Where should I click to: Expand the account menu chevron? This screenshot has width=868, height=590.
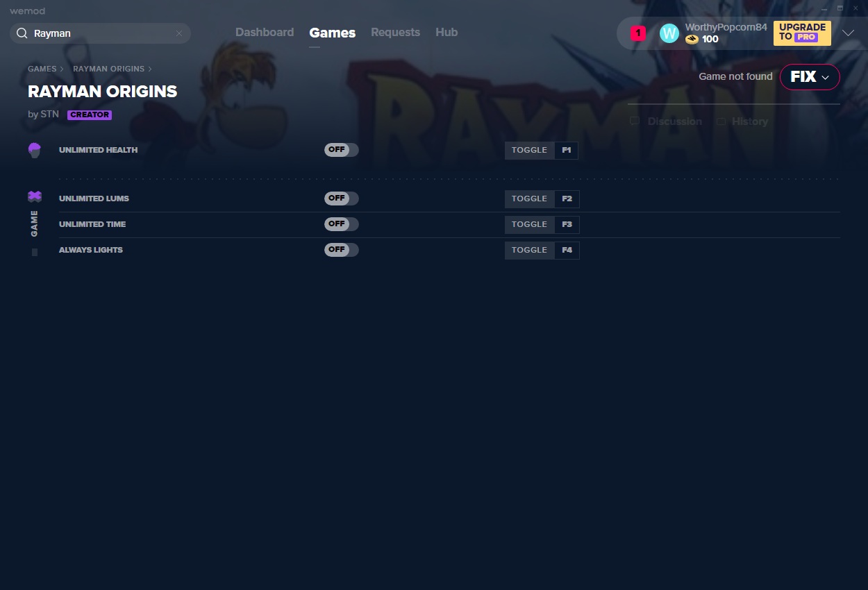click(x=848, y=33)
